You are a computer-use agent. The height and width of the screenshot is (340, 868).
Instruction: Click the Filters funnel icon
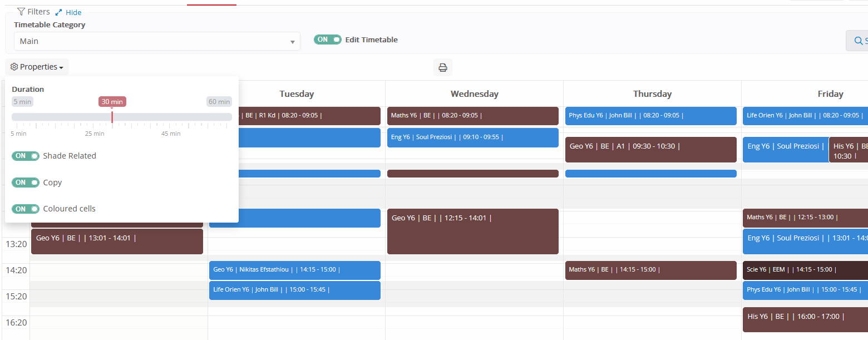(x=21, y=12)
